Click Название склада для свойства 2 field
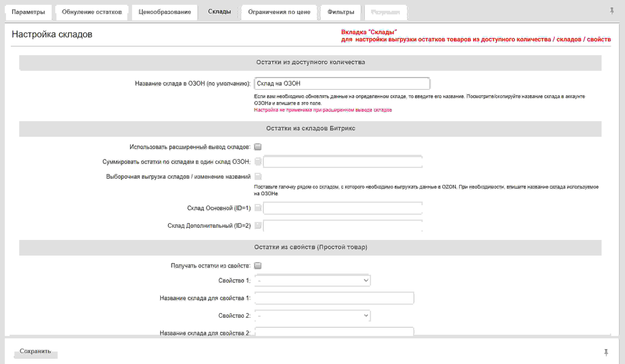The width and height of the screenshot is (625, 364). 334,332
